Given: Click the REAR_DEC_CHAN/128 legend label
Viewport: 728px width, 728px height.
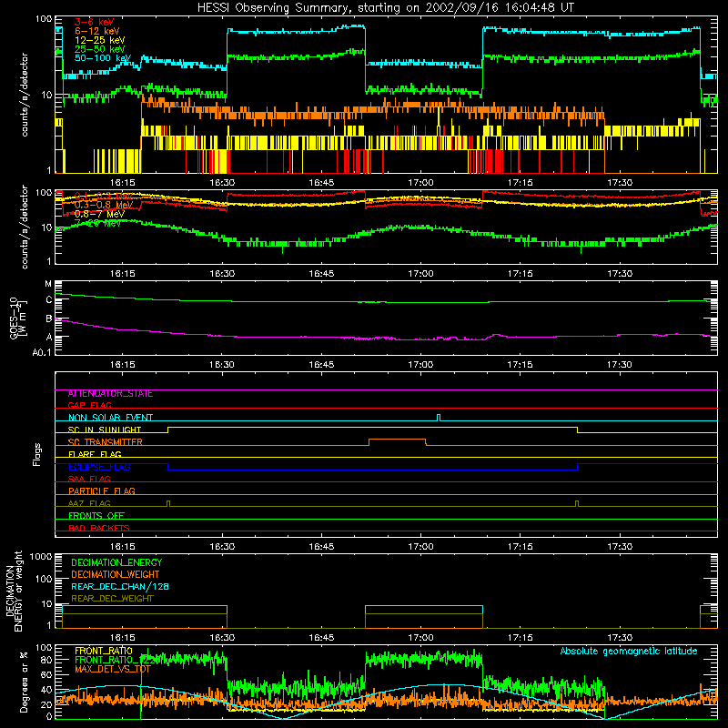Looking at the screenshot, I should [120, 587].
